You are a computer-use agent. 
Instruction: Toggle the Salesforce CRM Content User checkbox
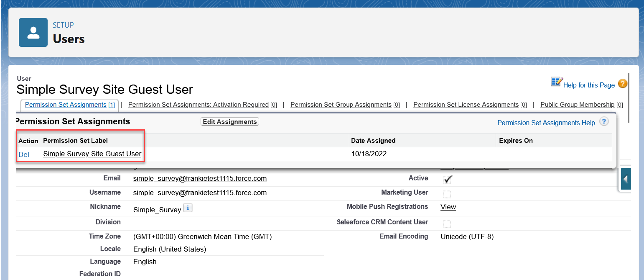447,223
